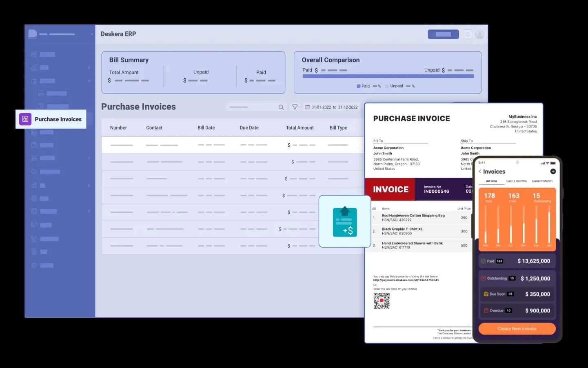Tap the Create New Invoice button
The width and height of the screenshot is (588, 368).
pos(517,329)
